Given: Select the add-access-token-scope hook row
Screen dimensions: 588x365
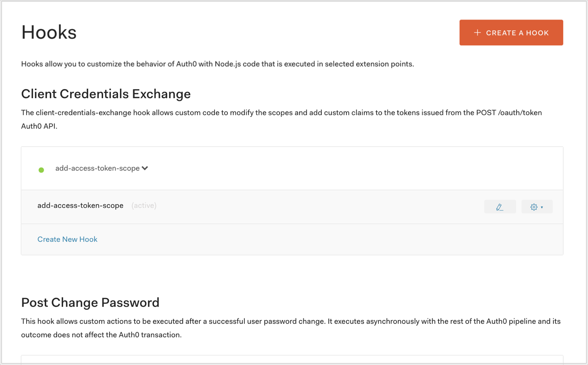Looking at the screenshot, I should 80,205.
